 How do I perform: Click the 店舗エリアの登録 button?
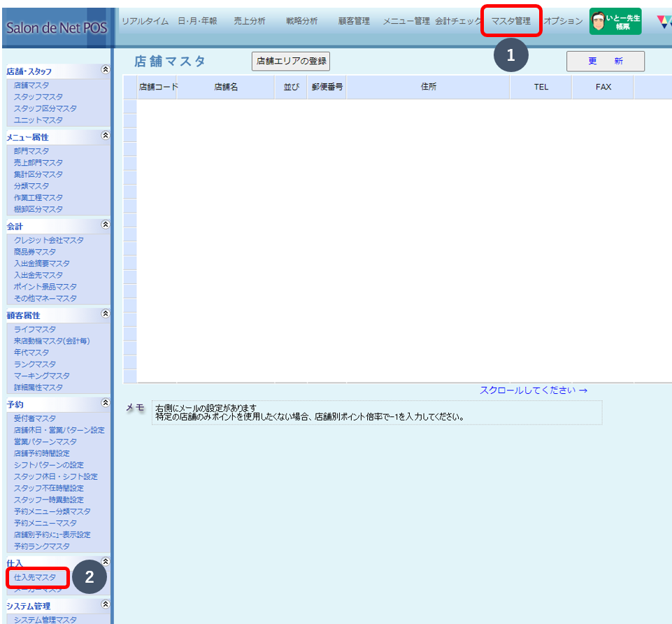pyautogui.click(x=290, y=62)
